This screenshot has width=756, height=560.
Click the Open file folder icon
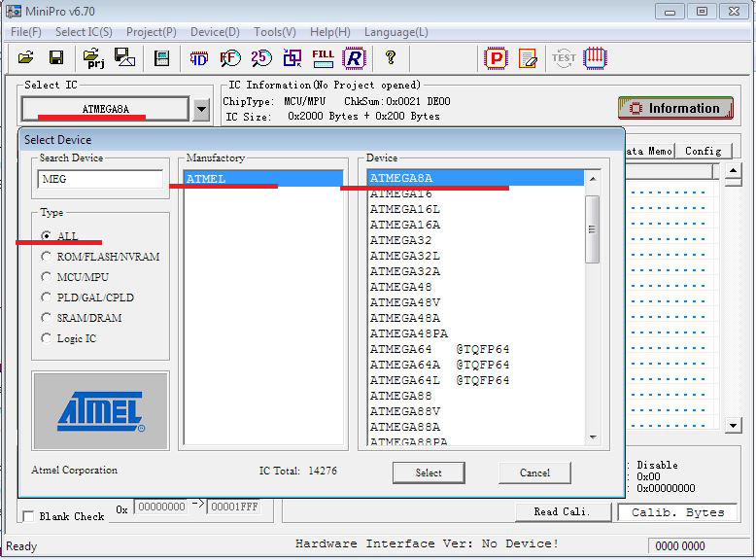click(x=26, y=58)
